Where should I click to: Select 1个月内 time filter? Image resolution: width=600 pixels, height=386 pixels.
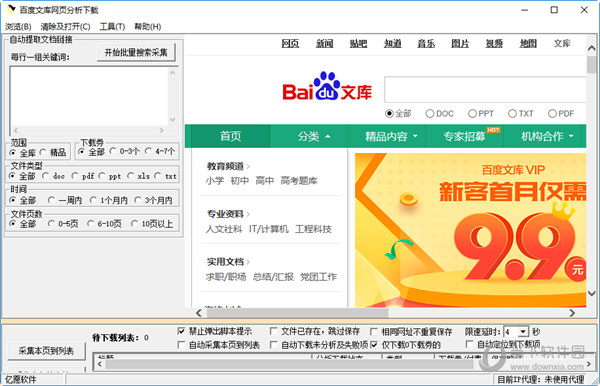pos(93,200)
